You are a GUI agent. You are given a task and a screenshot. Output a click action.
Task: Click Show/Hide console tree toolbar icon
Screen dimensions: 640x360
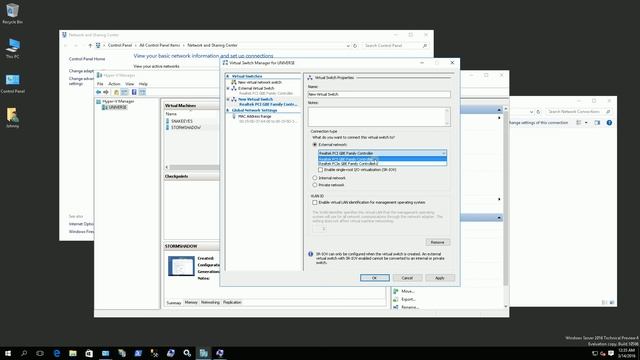(124, 92)
